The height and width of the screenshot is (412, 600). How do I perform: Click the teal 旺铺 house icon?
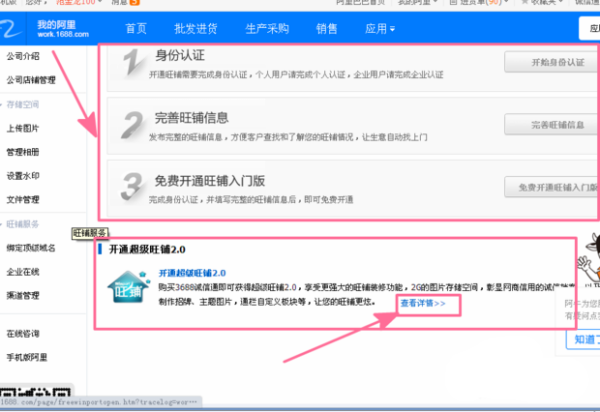pyautogui.click(x=129, y=287)
